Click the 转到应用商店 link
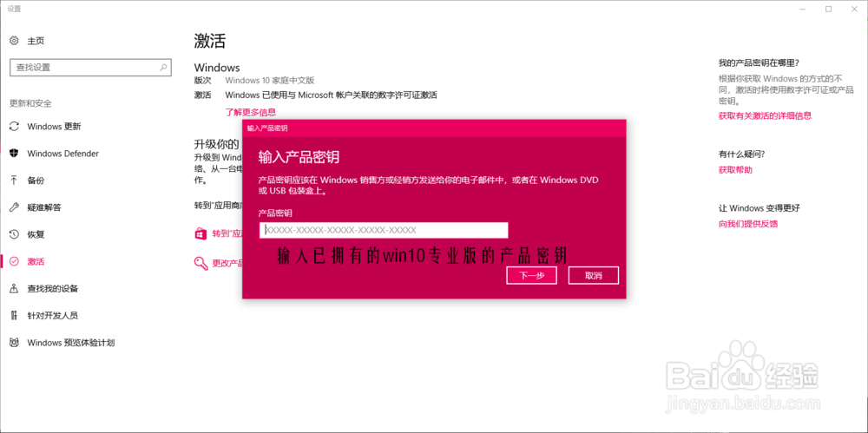The image size is (868, 433). 227,233
